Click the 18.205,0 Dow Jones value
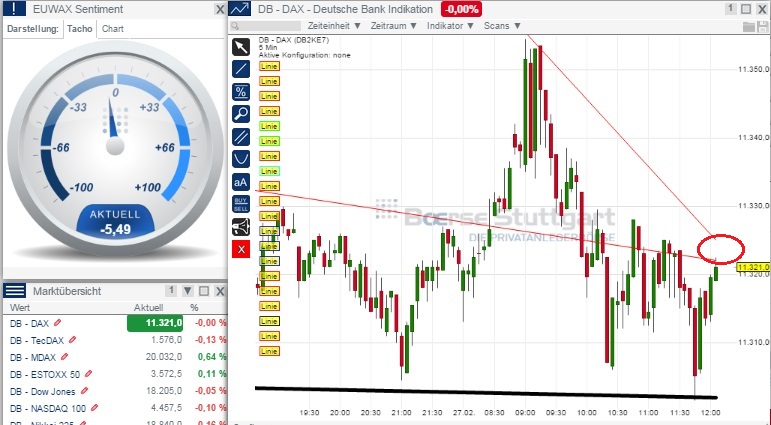Viewport: 771px width, 425px height. [164, 391]
